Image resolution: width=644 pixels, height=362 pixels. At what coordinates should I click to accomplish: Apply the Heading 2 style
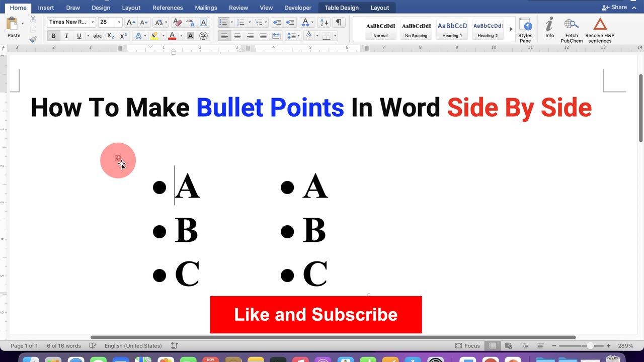pos(488,29)
